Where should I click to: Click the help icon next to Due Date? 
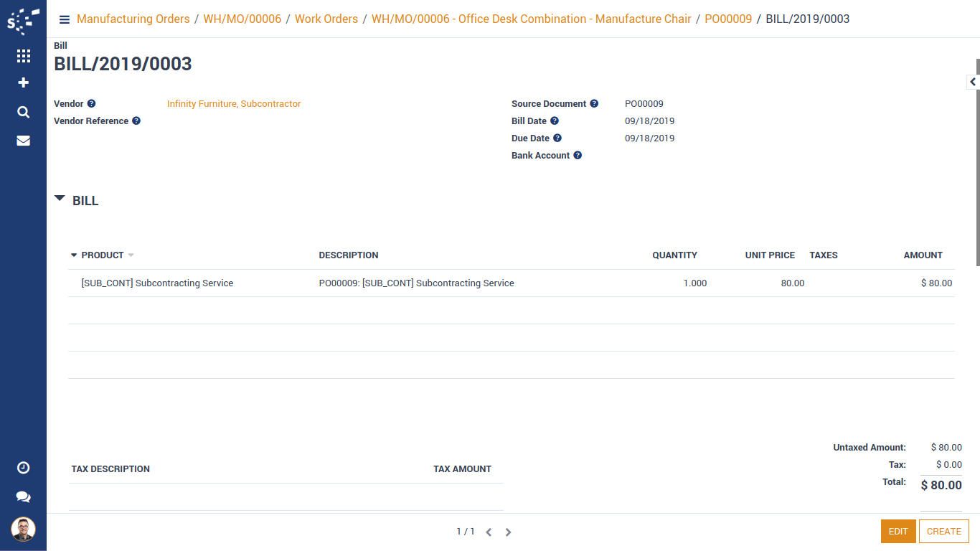click(x=557, y=138)
